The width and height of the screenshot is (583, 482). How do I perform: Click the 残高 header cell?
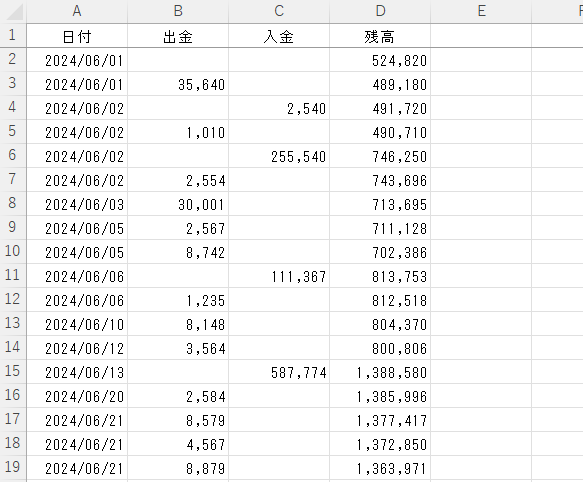(x=380, y=36)
